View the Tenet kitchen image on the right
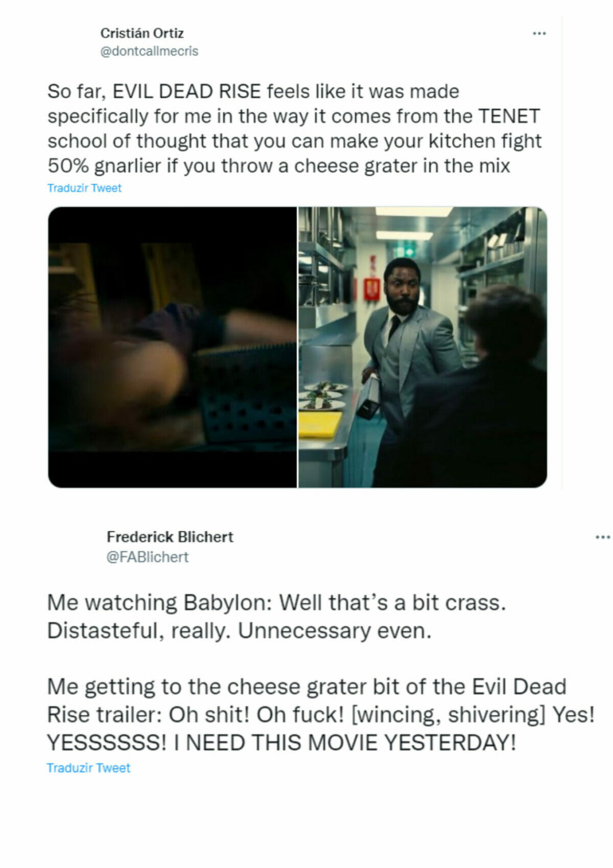This screenshot has height=868, width=613. 422,347
